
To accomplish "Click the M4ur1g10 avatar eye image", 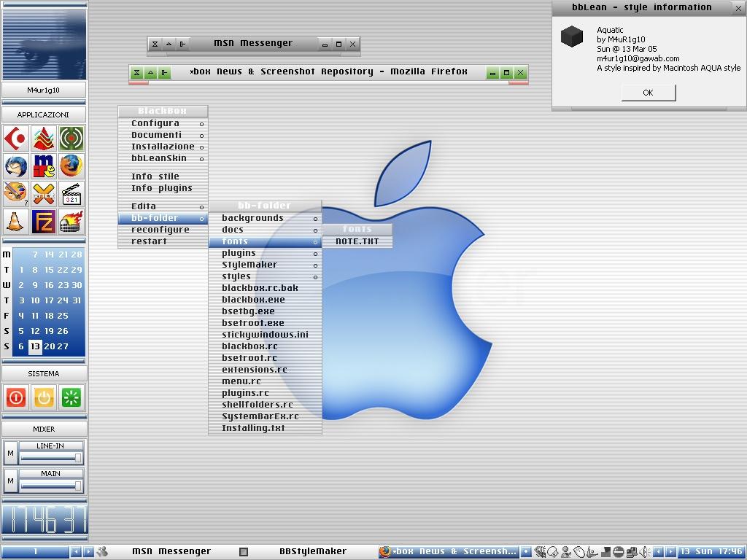I will pyautogui.click(x=44, y=44).
